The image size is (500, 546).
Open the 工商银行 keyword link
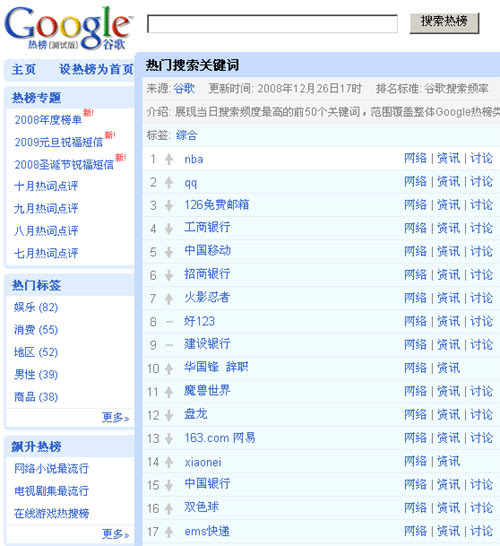[x=207, y=227]
